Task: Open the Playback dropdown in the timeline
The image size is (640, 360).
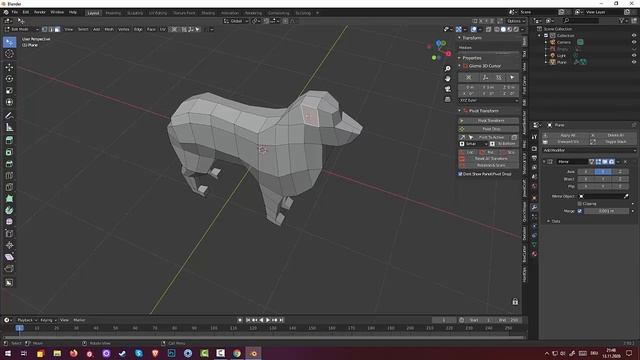Action: click(27, 320)
